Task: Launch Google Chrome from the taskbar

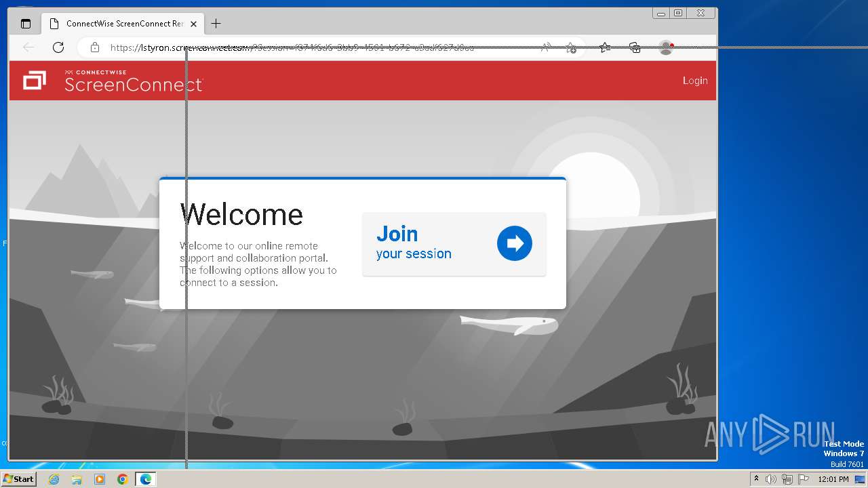Action: 123,479
